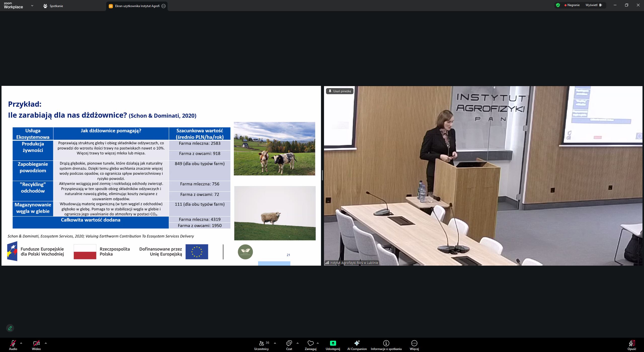Switch to the Spotkanie tab
This screenshot has height=352, width=644.
click(x=53, y=6)
